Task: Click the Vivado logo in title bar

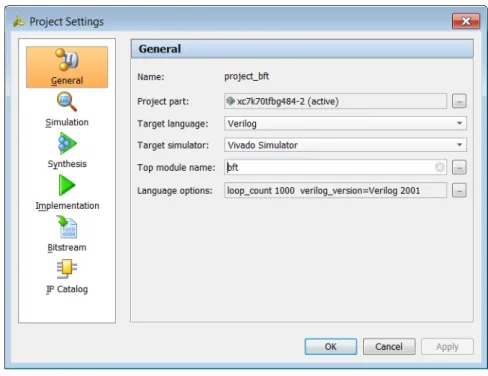Action: (19, 22)
